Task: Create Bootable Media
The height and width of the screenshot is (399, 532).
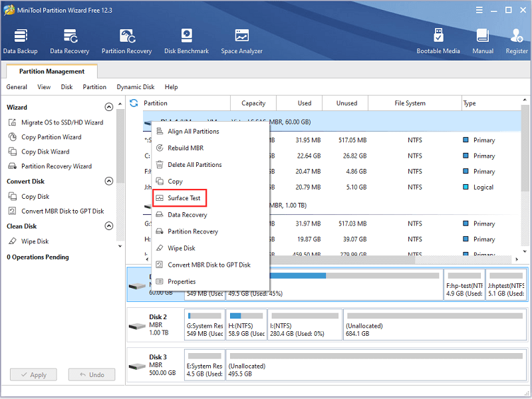Action: pos(438,41)
